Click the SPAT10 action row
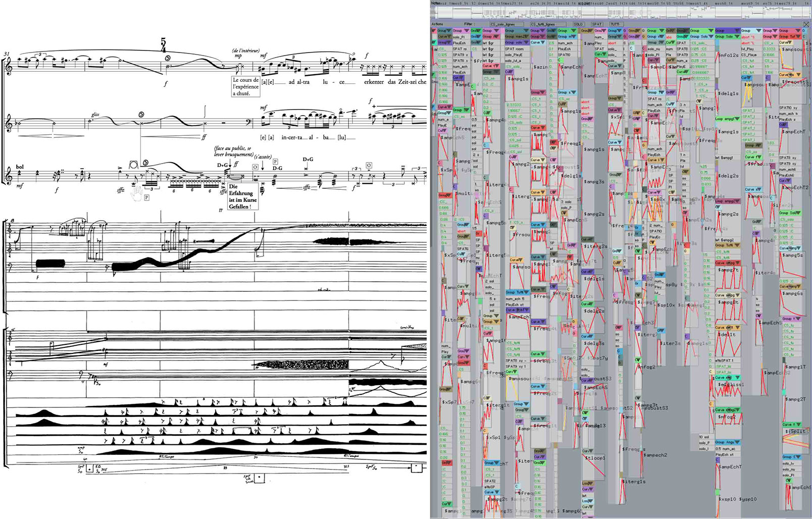The image size is (812, 519). [568, 55]
